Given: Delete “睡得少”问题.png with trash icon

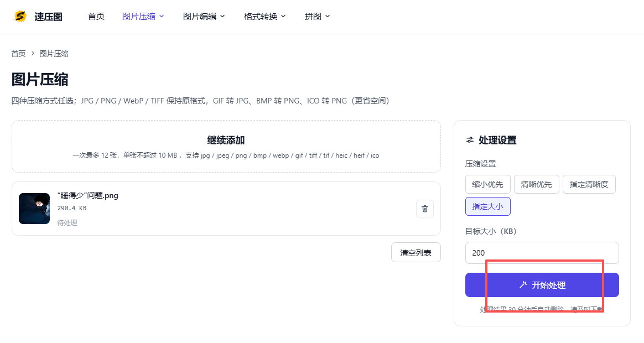Looking at the screenshot, I should (425, 209).
